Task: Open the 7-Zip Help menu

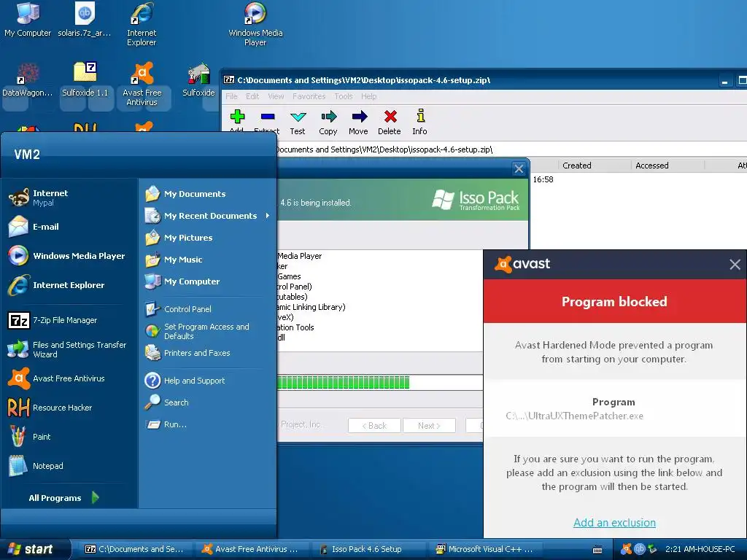Action: (x=368, y=96)
